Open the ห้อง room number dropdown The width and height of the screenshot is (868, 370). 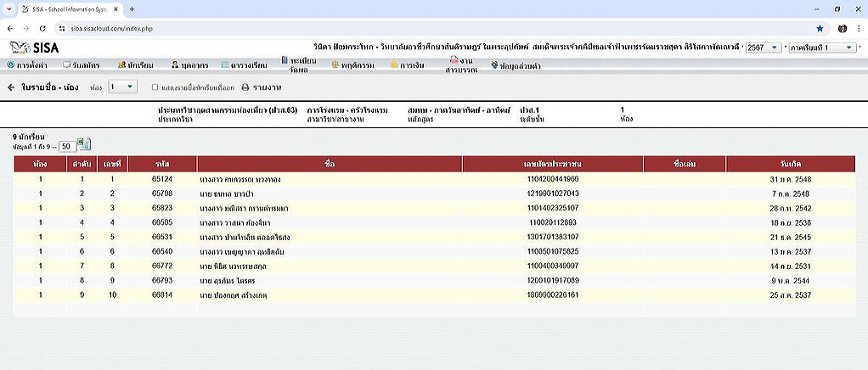pos(121,87)
